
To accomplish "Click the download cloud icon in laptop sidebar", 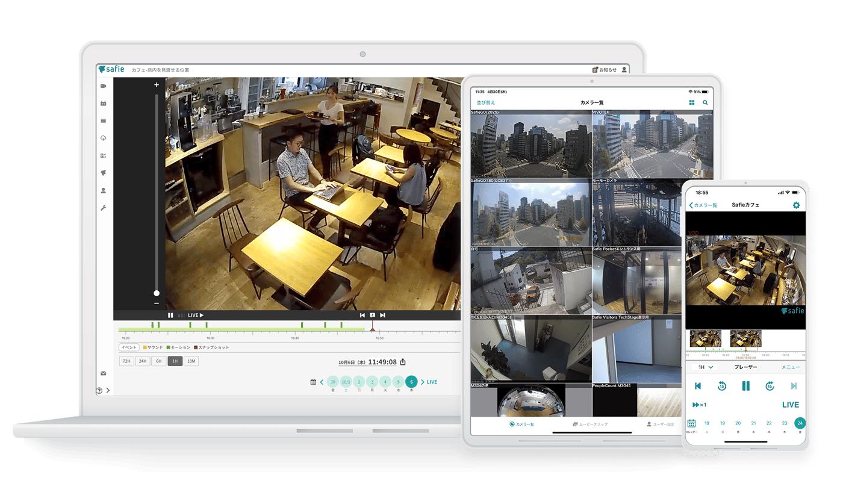I will click(x=103, y=138).
